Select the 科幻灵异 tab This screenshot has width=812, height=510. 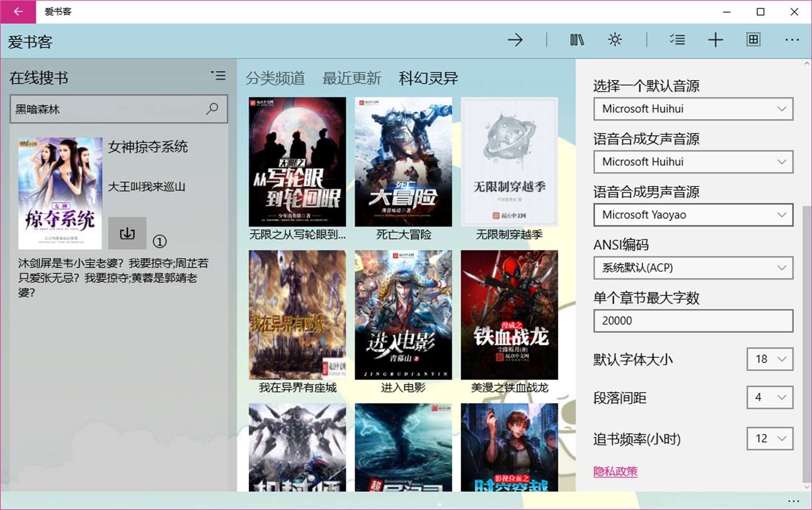coord(428,78)
